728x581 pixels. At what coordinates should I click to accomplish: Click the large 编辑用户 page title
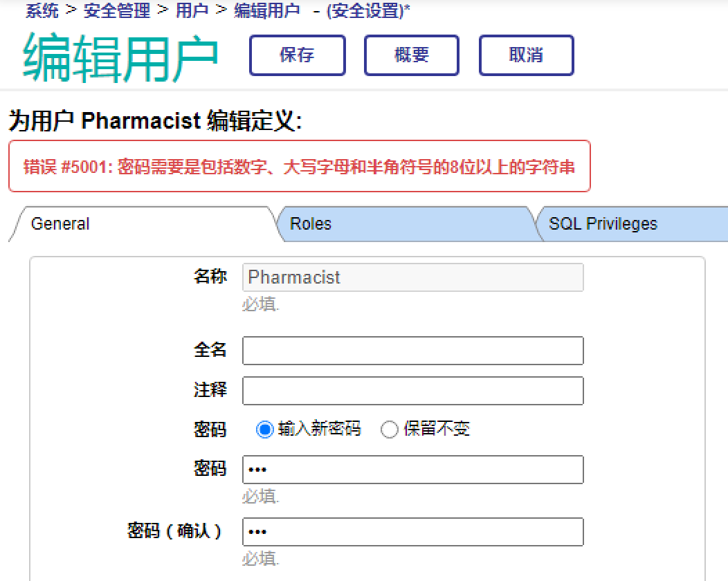coord(121,57)
